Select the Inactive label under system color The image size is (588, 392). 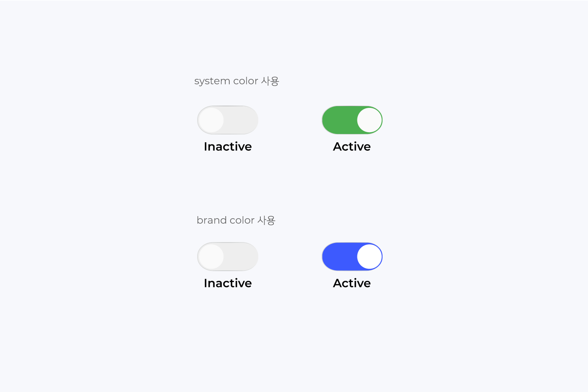pos(228,146)
